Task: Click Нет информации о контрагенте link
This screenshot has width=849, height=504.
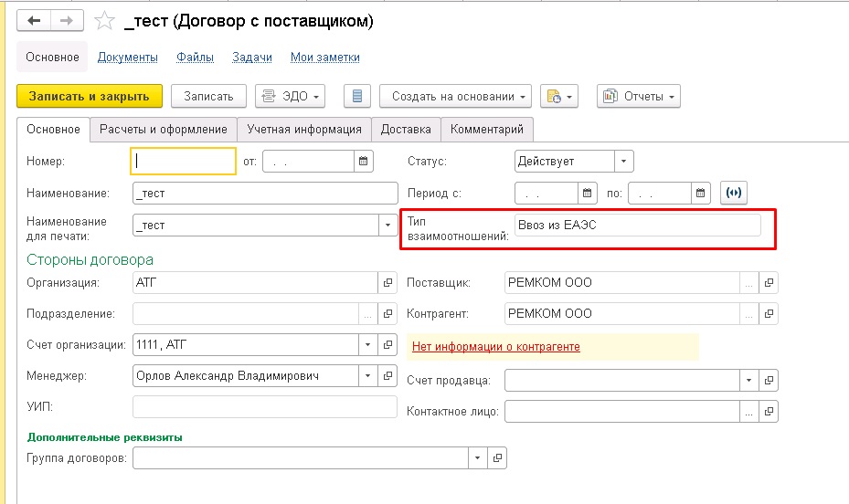Action: pos(496,347)
